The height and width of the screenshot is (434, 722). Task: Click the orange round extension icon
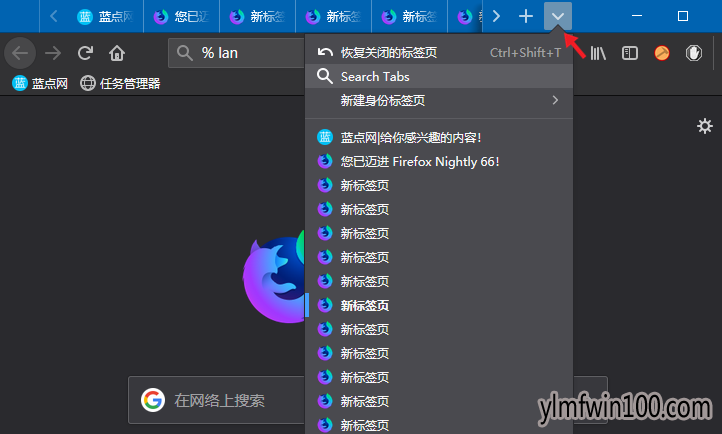[x=662, y=53]
